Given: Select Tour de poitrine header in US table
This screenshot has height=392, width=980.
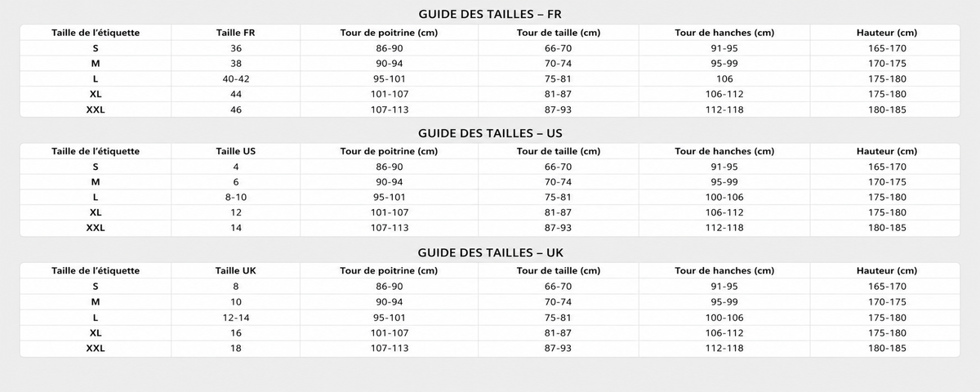Looking at the screenshot, I should coord(389,151).
